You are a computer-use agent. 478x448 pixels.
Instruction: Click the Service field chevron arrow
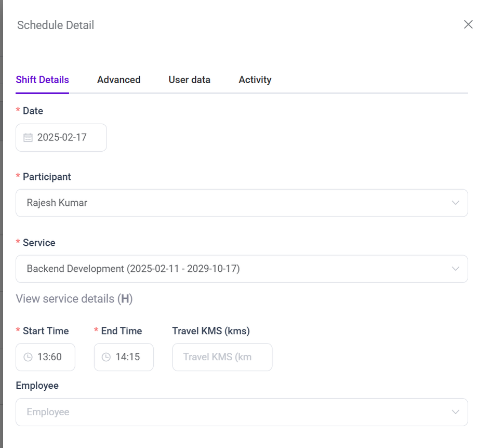tap(456, 269)
